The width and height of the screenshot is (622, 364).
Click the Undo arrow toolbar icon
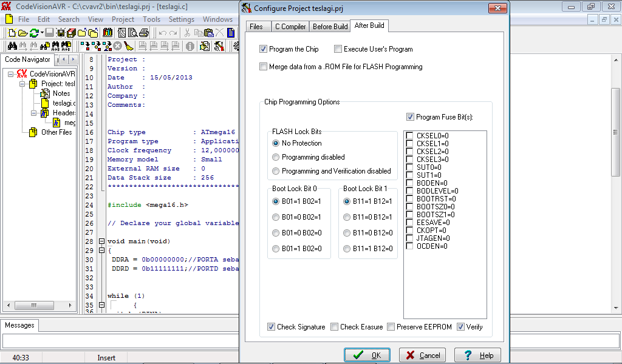click(x=163, y=33)
